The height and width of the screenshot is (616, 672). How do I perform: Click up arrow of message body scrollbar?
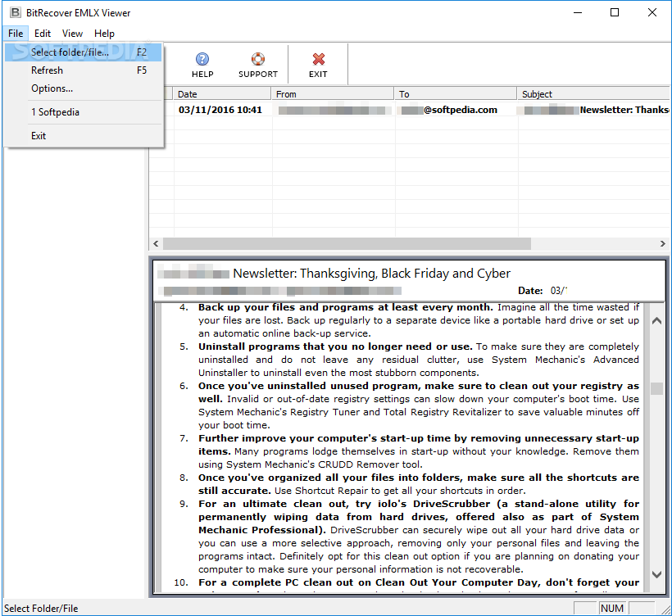(x=656, y=321)
